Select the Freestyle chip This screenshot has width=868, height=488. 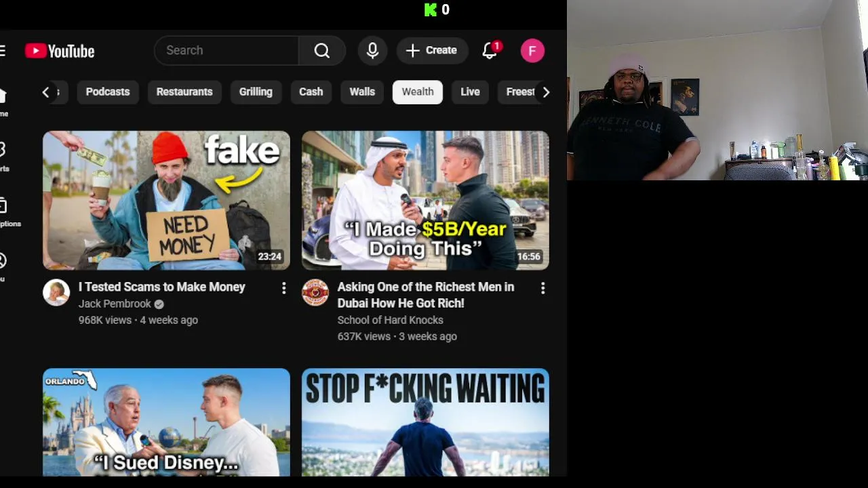[x=519, y=92]
